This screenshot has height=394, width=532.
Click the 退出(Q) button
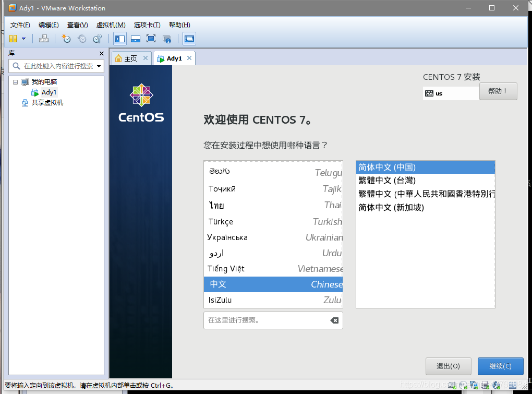pos(448,366)
